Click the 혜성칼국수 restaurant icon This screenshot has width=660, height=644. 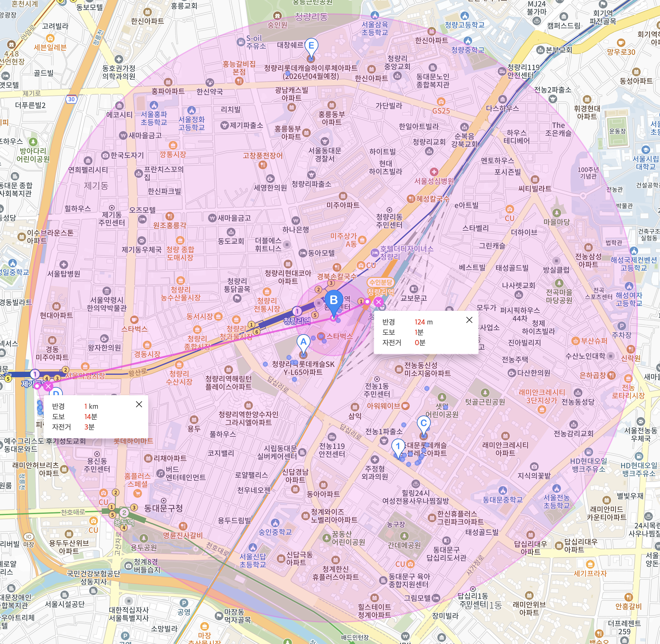pos(411,198)
